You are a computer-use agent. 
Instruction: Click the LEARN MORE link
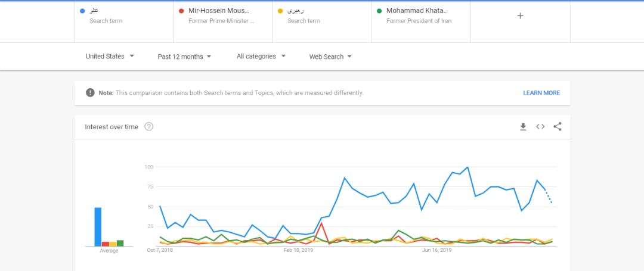tap(541, 93)
